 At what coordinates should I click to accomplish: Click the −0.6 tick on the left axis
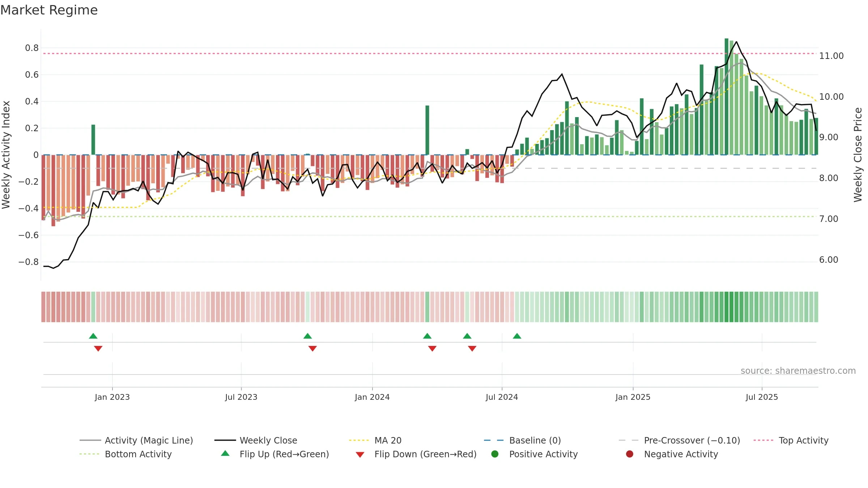coord(29,235)
